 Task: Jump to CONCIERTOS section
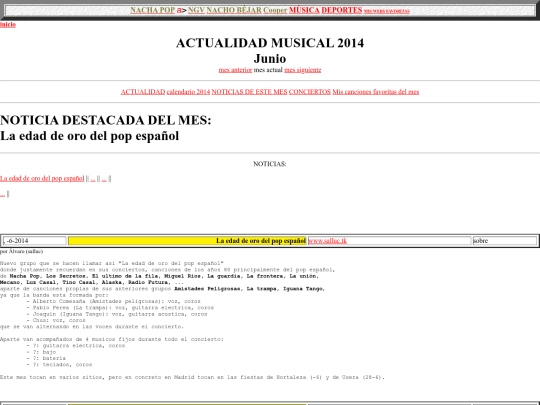(x=310, y=92)
